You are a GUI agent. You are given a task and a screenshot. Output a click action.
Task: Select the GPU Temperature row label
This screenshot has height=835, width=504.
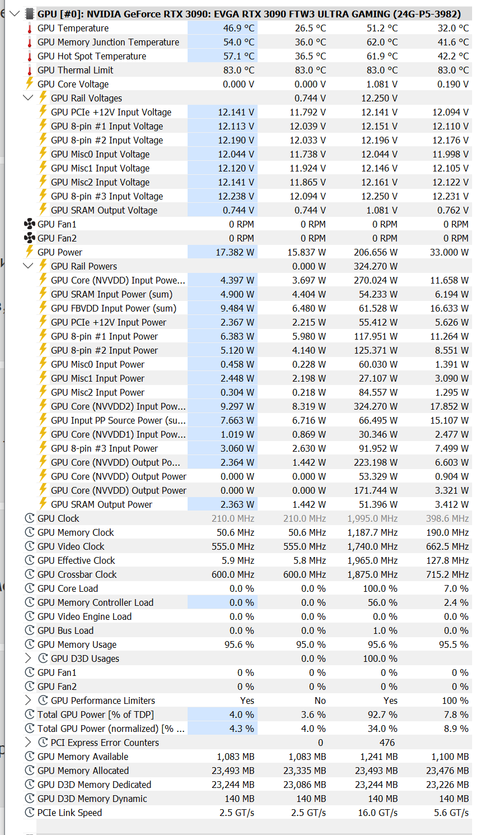[73, 28]
